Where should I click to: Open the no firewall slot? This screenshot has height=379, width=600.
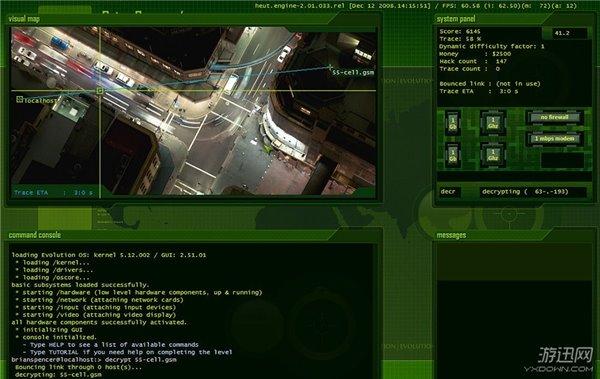tap(554, 118)
